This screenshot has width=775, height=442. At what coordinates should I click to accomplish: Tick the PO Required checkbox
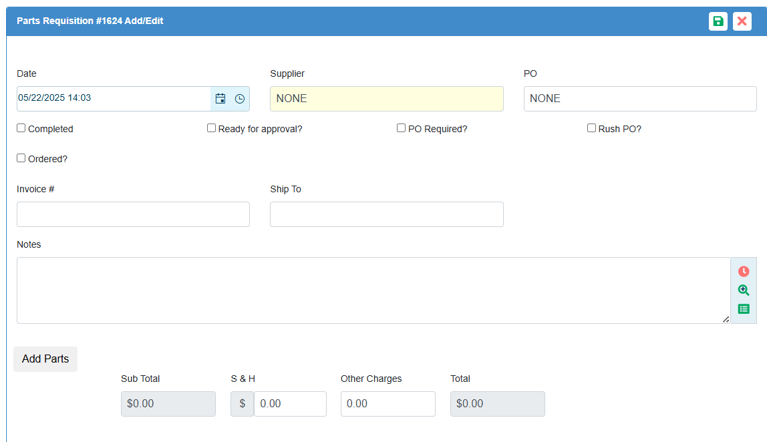coord(401,128)
